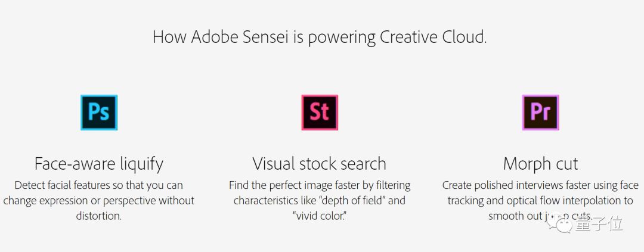Click the 'How Adobe Sensei is powering' headline
This screenshot has width=644, height=252.
[264, 38]
